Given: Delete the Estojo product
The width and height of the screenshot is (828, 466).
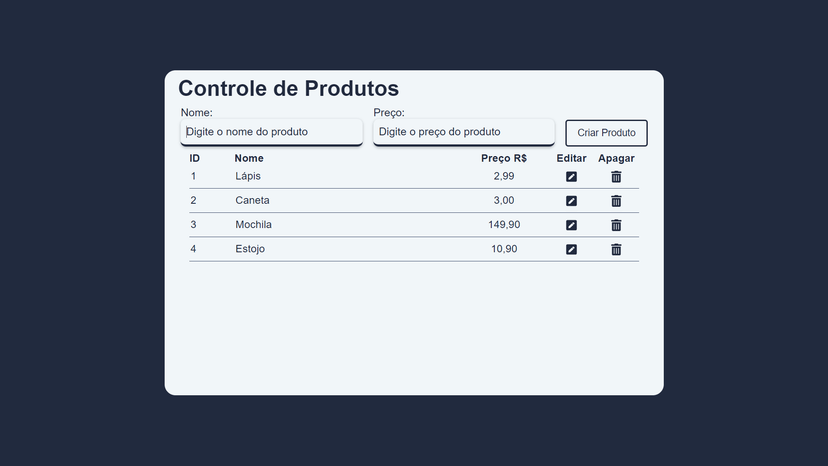Looking at the screenshot, I should [616, 249].
